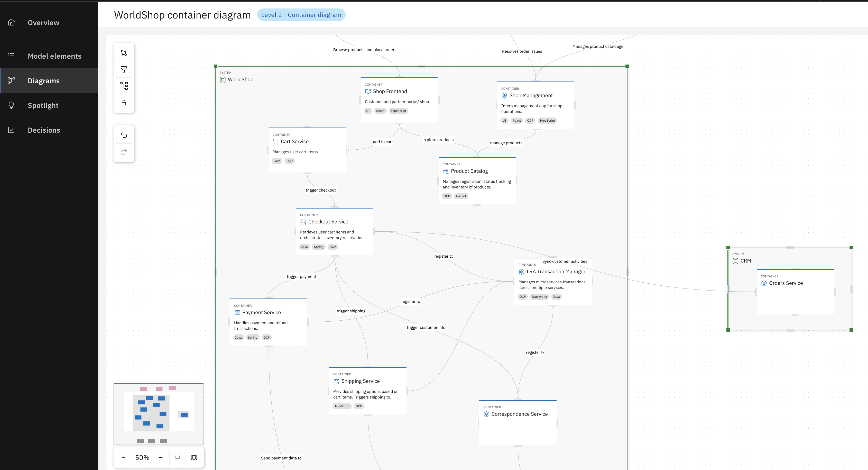The image size is (868, 470).
Task: Undo the last diagram change
Action: click(124, 135)
